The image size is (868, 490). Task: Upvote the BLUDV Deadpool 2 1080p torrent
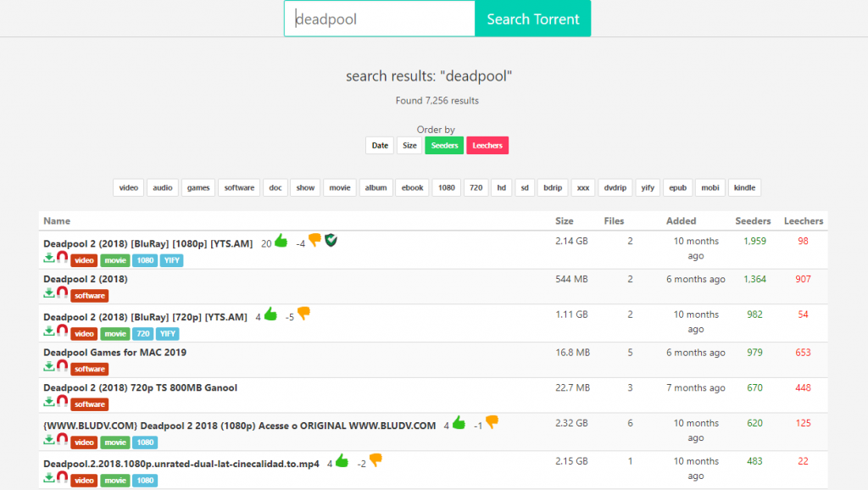(x=459, y=423)
